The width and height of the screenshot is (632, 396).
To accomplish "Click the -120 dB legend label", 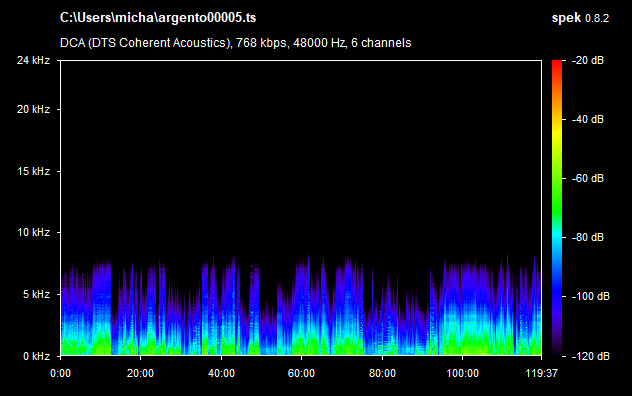I will tap(591, 356).
